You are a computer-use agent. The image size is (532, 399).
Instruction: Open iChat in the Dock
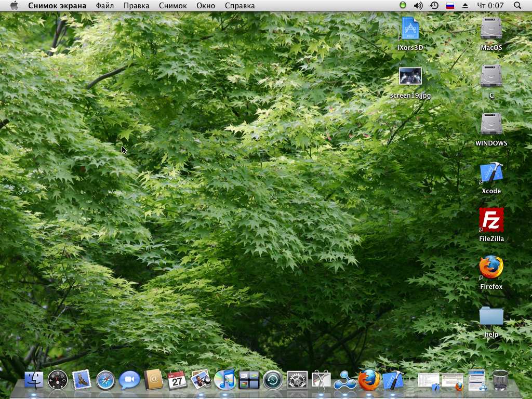point(129,380)
